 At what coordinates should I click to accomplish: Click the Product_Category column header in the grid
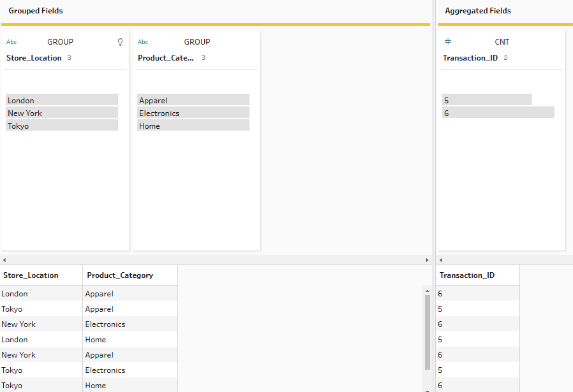point(120,275)
